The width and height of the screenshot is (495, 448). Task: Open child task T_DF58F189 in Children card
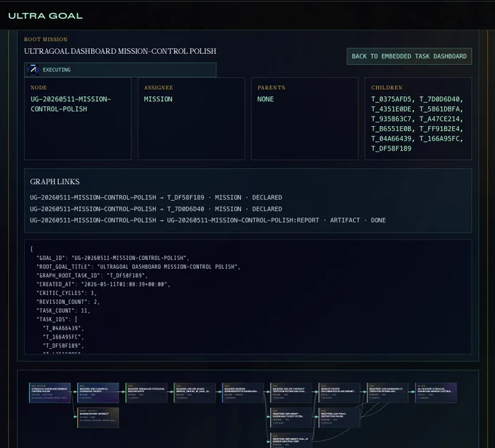point(391,149)
